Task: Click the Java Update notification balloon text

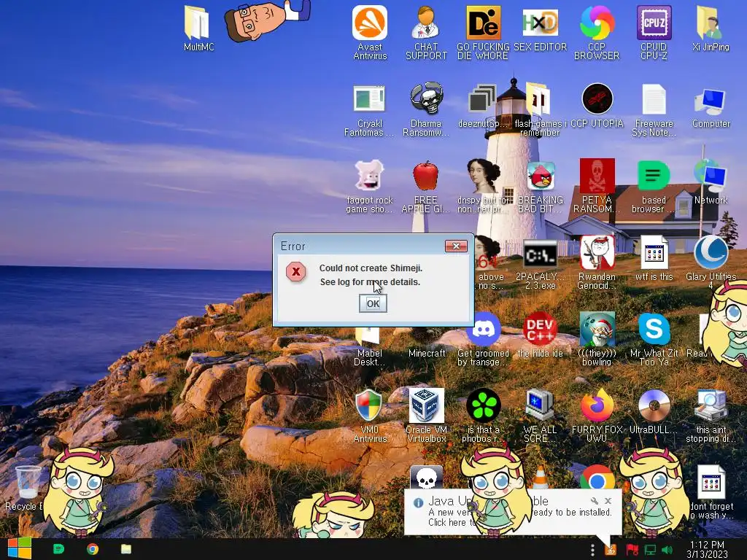Action: 519,513
